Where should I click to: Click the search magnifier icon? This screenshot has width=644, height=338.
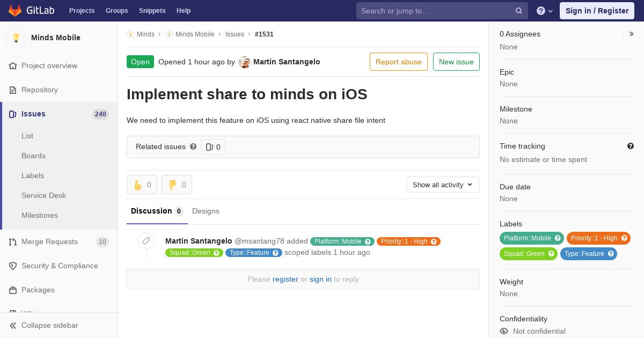519,11
